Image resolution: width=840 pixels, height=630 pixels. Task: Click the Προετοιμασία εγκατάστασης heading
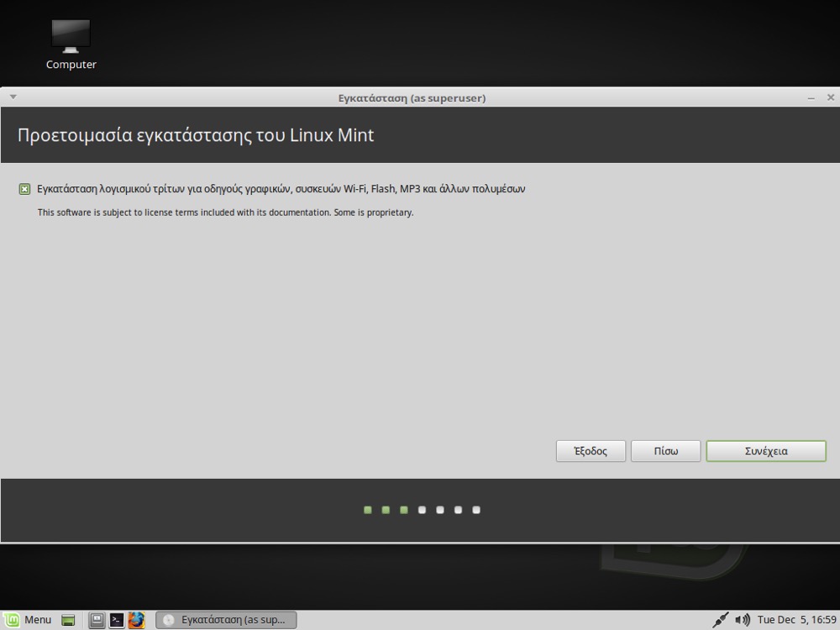pos(196,135)
